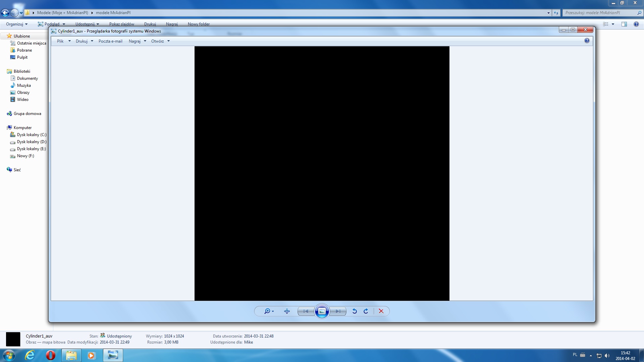The width and height of the screenshot is (644, 362).
Task: Open Pobrane folder in favorites
Action: (24, 50)
